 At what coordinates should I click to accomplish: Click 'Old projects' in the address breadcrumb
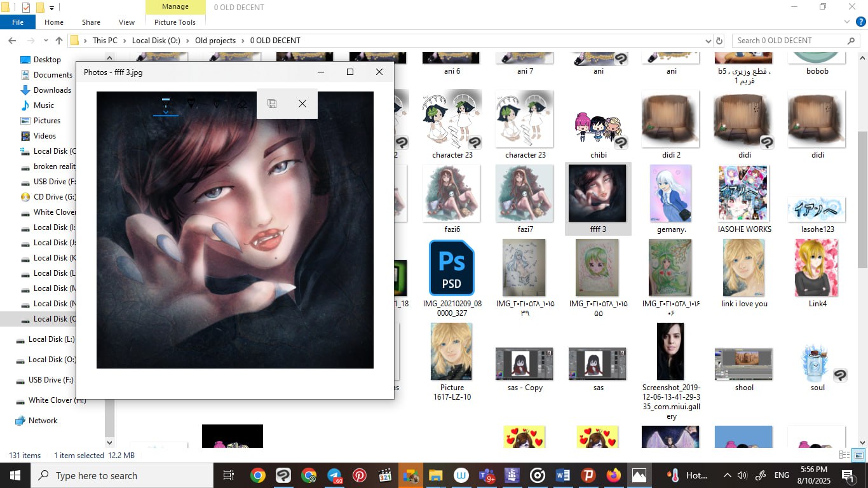(x=215, y=41)
